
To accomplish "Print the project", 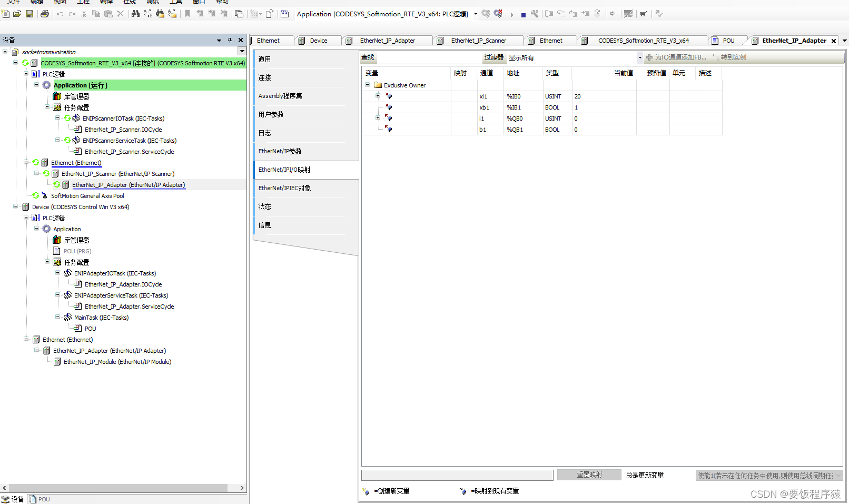I will coord(45,14).
